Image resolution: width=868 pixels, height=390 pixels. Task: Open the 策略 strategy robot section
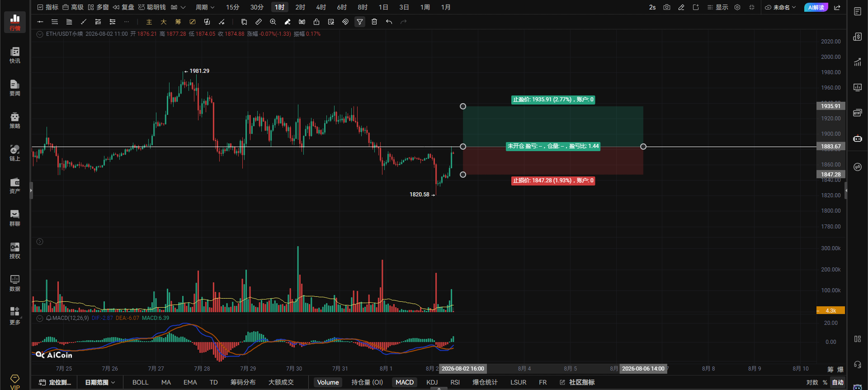coord(15,120)
